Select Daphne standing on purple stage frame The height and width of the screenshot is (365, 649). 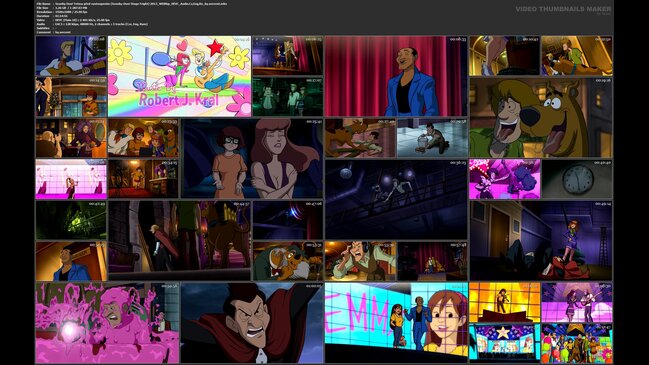coord(541,240)
